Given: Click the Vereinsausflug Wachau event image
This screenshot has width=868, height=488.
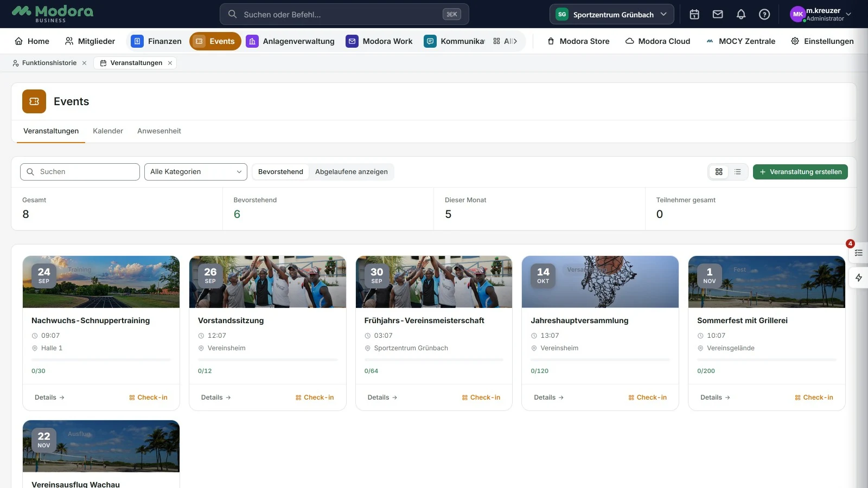Looking at the screenshot, I should tap(101, 446).
